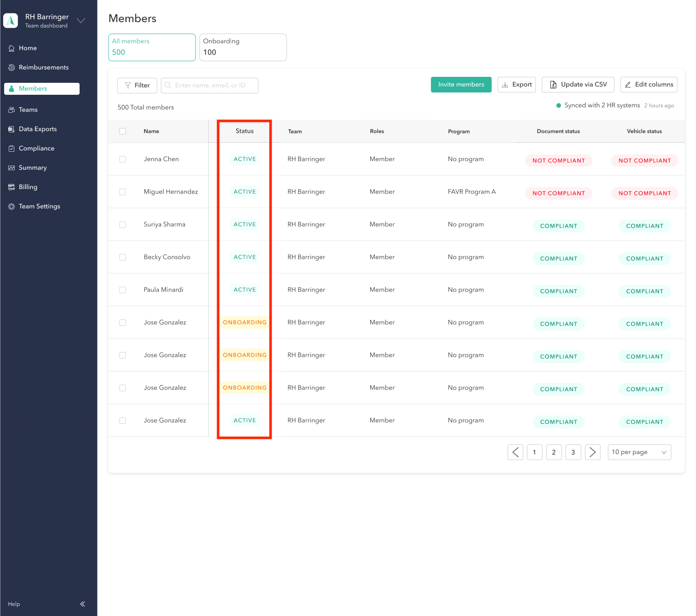The width and height of the screenshot is (696, 616).
Task: Open Data Exports sidebar icon
Action: (x=12, y=129)
